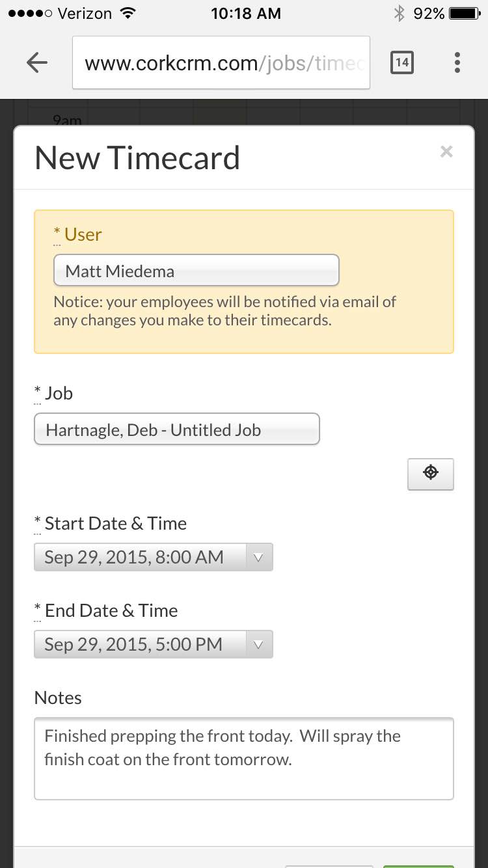Click inside the Notes text area

(243, 759)
